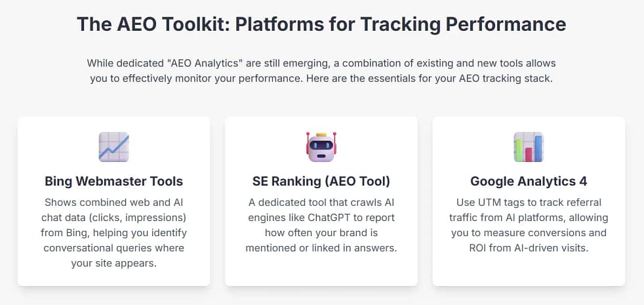Select the Bing Webmaster Tools card title
The width and height of the screenshot is (644, 305).
coord(113,181)
